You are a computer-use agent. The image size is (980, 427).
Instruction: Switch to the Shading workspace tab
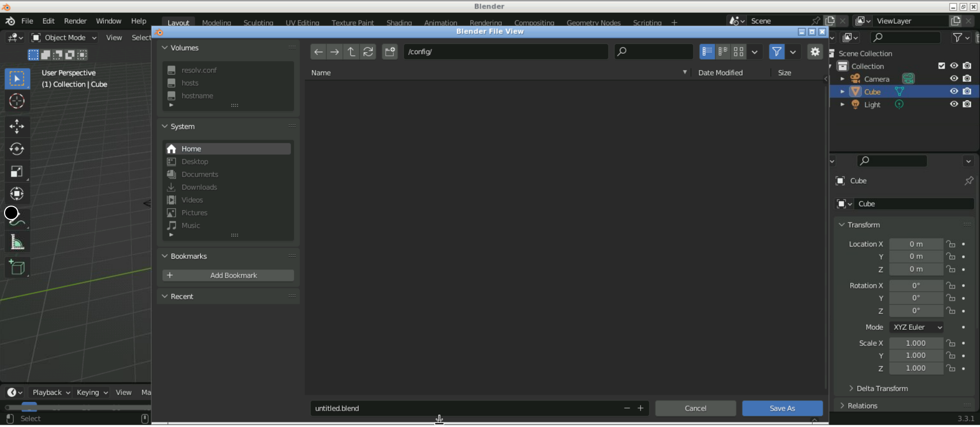(399, 23)
